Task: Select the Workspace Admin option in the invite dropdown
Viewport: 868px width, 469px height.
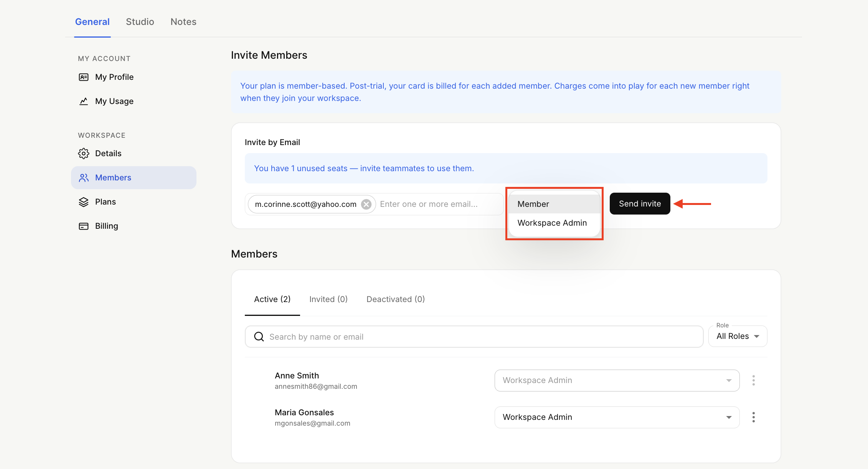Action: [554, 223]
